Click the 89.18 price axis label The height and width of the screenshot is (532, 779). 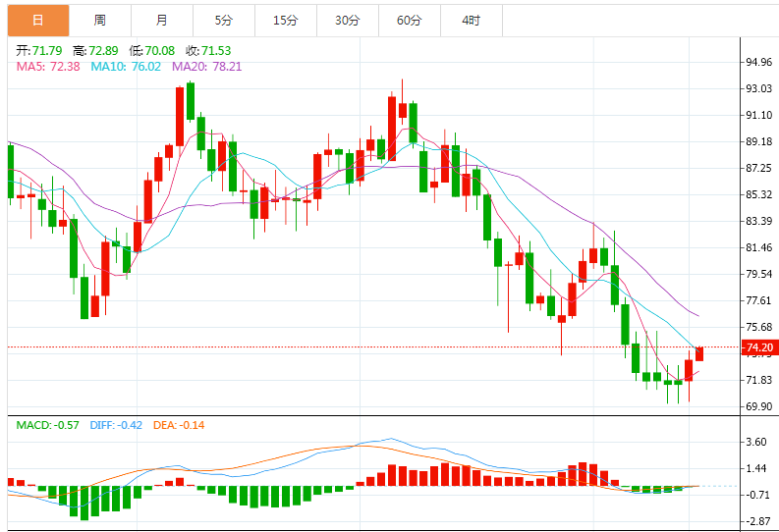759,141
